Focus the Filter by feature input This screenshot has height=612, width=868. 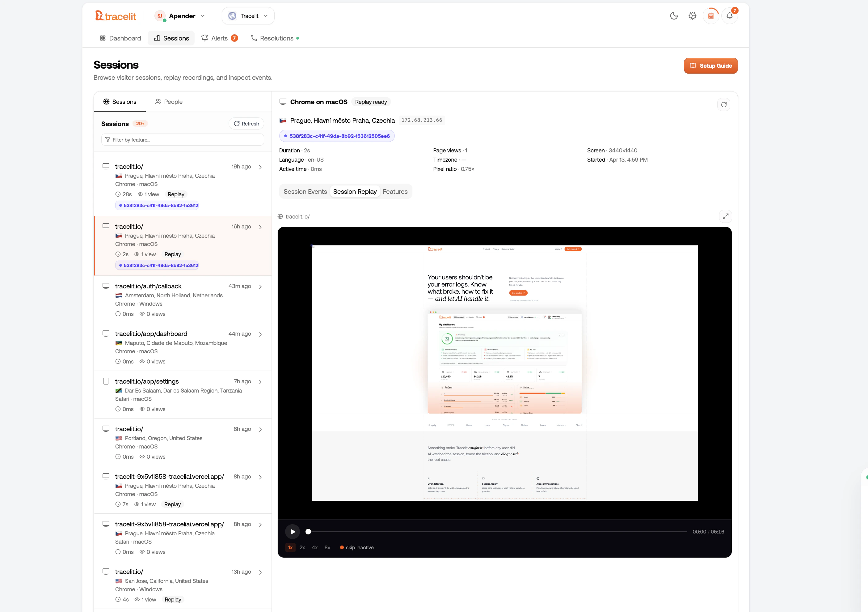click(183, 140)
